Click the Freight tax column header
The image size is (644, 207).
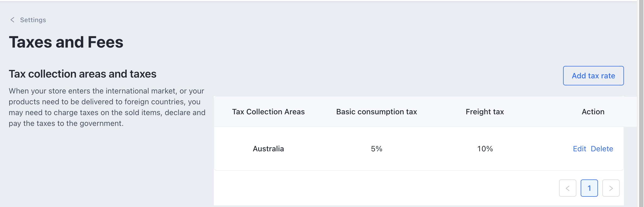point(485,112)
